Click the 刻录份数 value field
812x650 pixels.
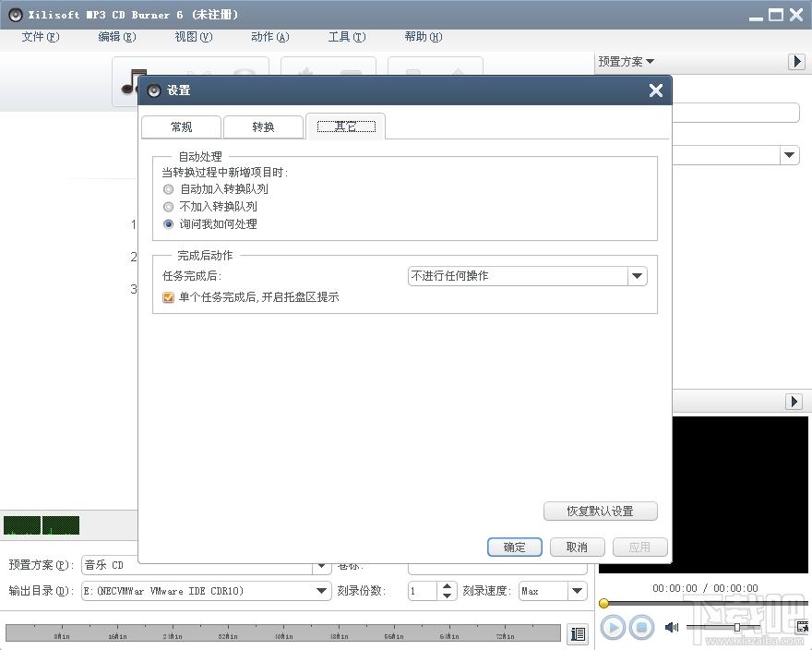(x=424, y=591)
